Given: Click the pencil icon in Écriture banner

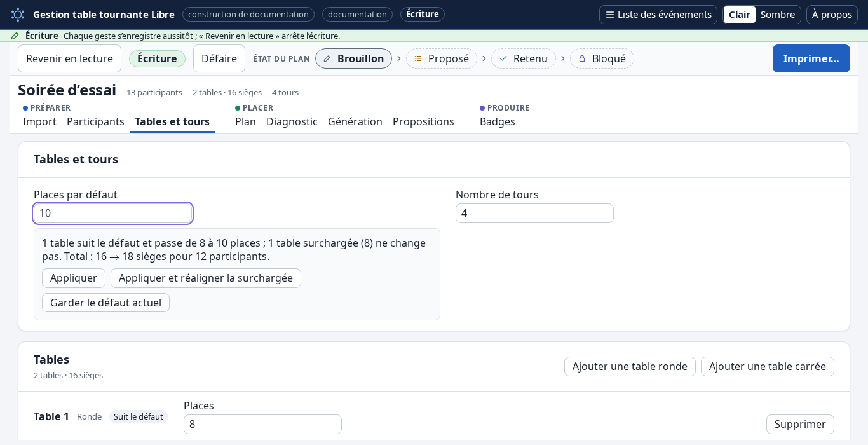Looking at the screenshot, I should point(15,36).
